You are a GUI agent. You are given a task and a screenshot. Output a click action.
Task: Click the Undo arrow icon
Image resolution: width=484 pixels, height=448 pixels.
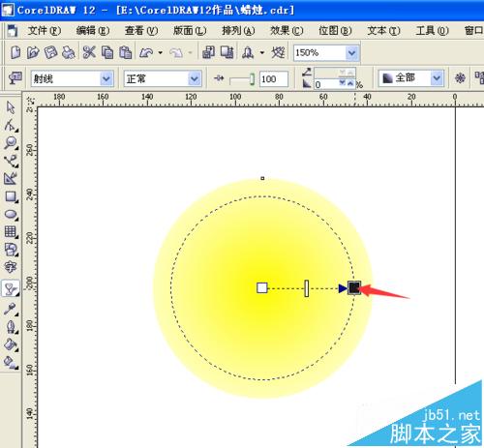(146, 52)
